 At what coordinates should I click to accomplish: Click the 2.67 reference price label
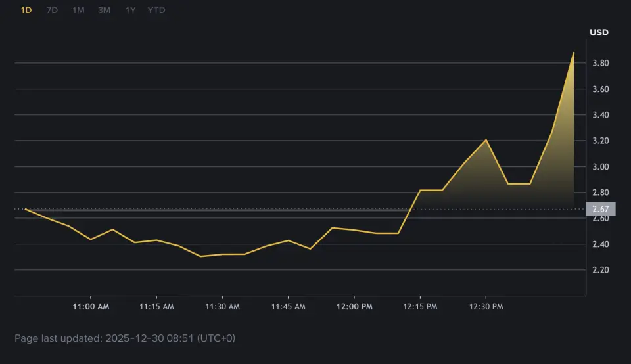[x=600, y=209]
